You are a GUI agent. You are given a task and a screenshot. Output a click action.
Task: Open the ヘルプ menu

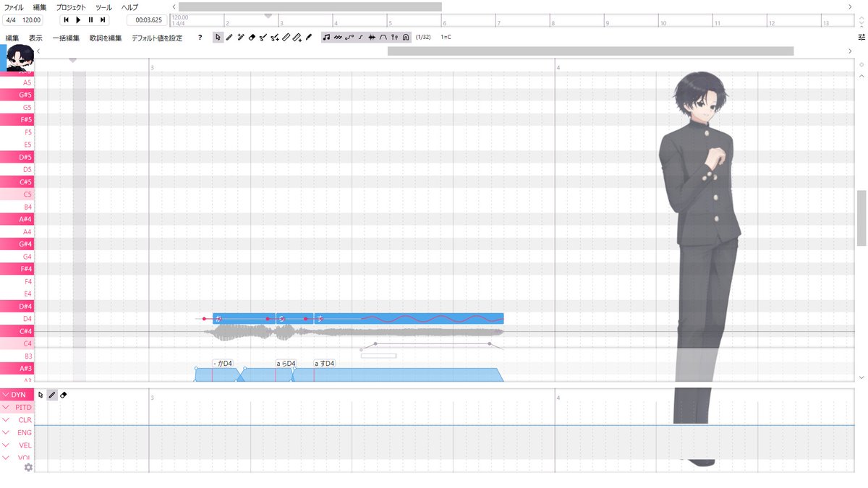(129, 7)
